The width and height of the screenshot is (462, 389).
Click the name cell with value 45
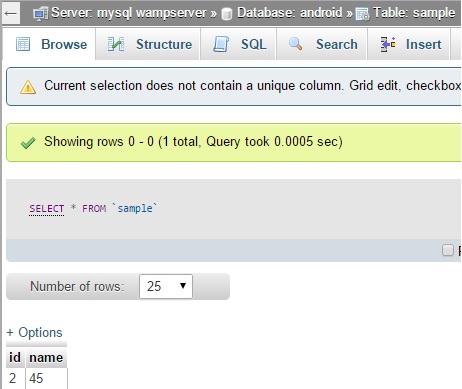(x=46, y=378)
